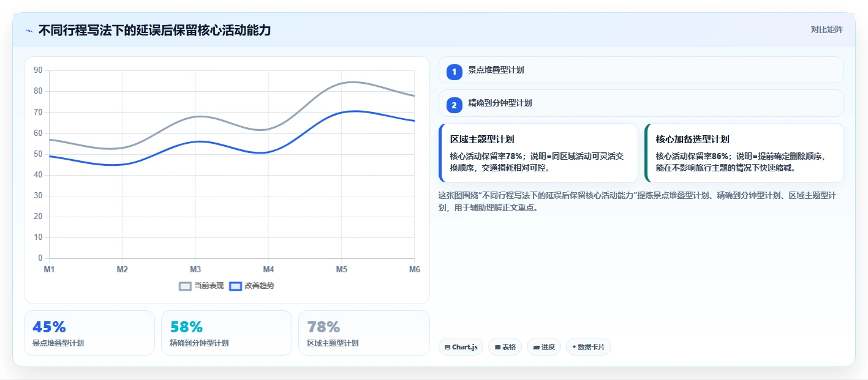
Task: Click the 78% statistic value
Action: tap(323, 327)
